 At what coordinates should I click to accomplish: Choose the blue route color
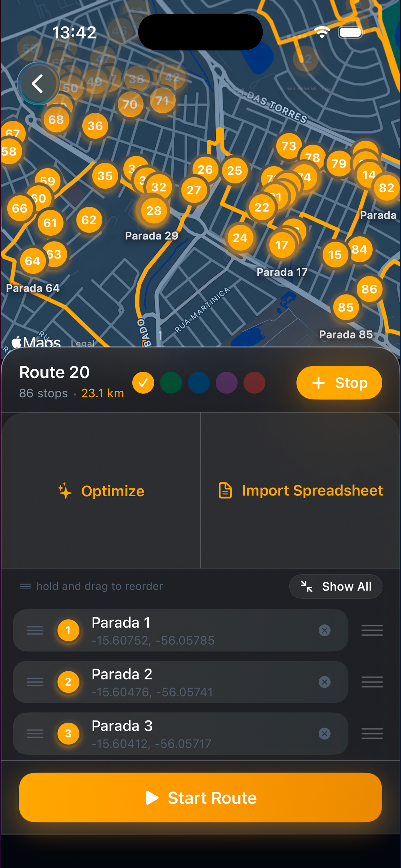point(199,383)
